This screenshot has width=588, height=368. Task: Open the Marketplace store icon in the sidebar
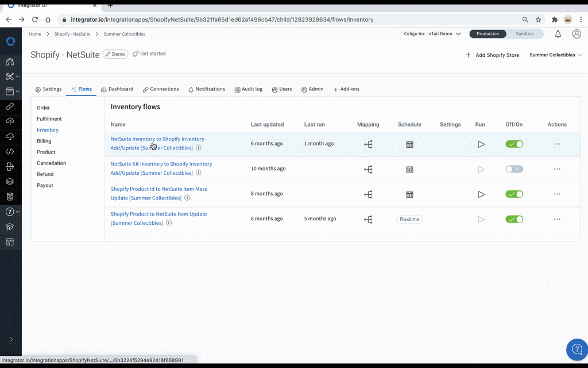[10, 242]
